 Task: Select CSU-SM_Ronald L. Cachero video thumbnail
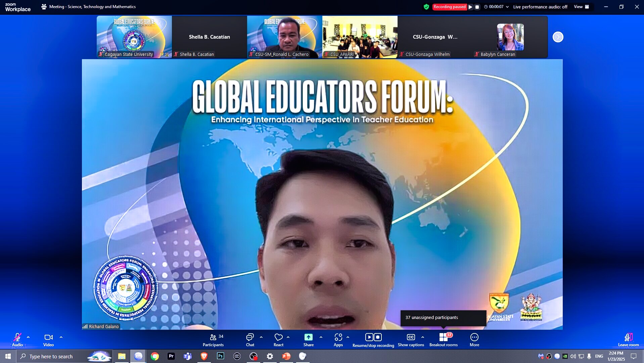(x=285, y=37)
